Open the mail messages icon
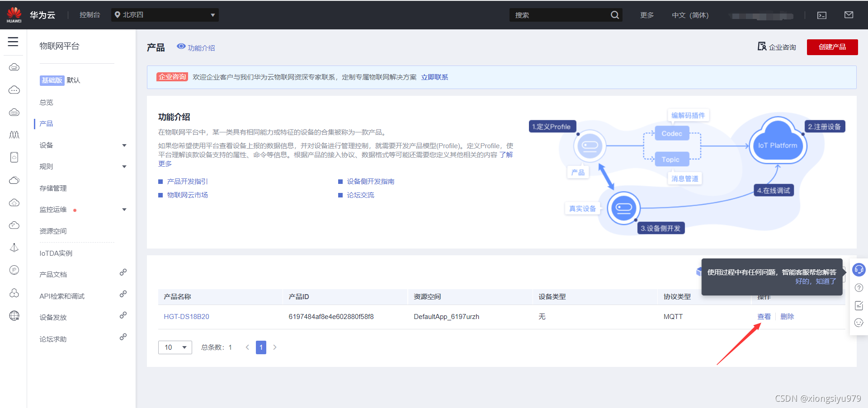868x408 pixels. [849, 15]
